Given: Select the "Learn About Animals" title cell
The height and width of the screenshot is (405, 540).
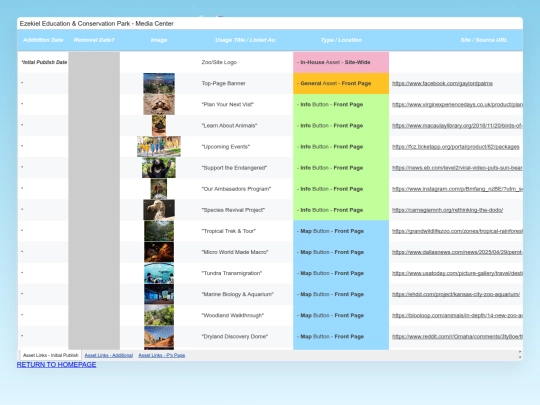Looking at the screenshot, I should click(246, 126).
